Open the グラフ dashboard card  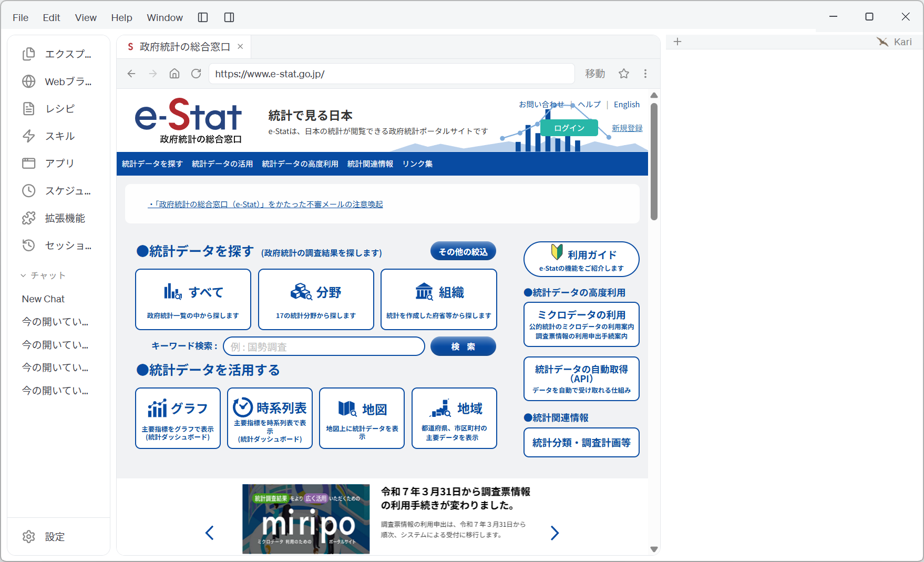(178, 418)
